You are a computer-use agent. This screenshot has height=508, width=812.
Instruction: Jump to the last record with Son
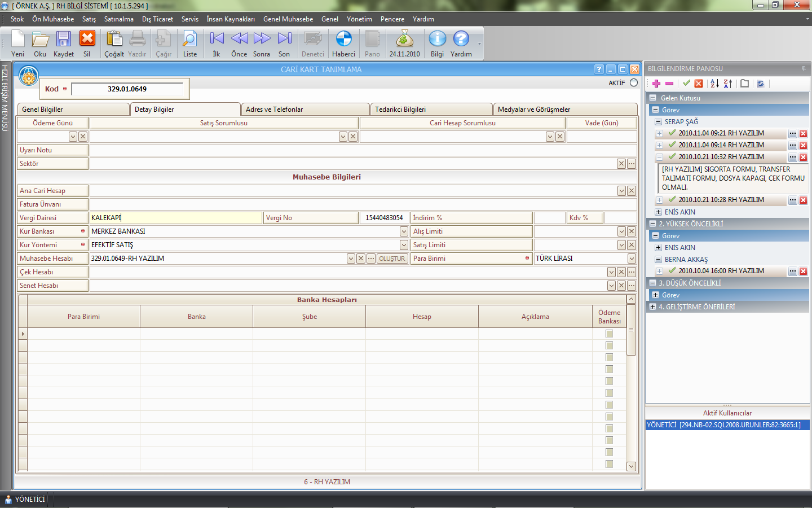pos(284,40)
